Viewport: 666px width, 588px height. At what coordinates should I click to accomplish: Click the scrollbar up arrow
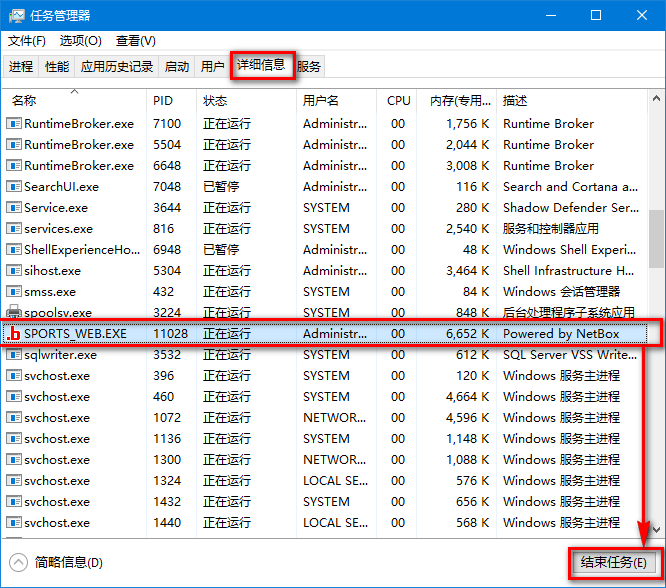coord(656,99)
